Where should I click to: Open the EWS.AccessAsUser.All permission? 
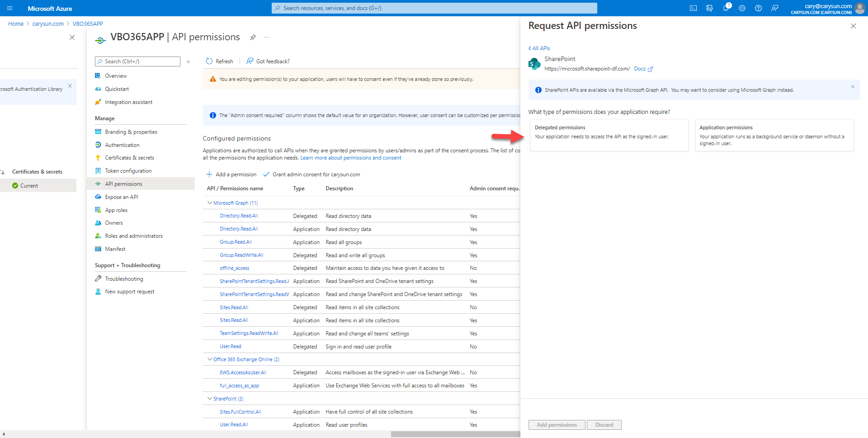pyautogui.click(x=243, y=373)
